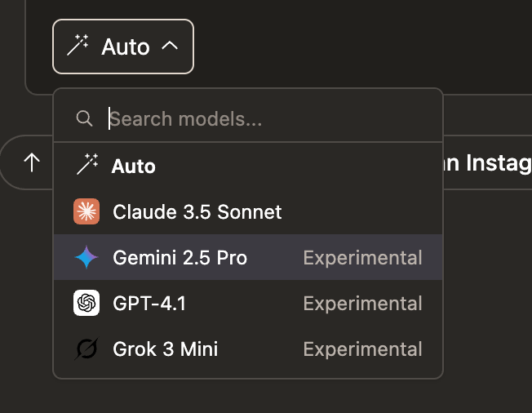Click the wand icon in Auto selector button
The image size is (532, 413).
pos(78,47)
